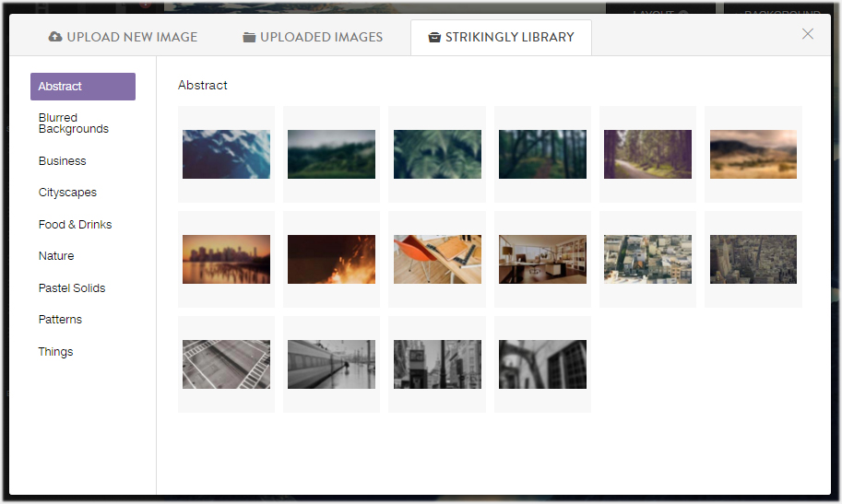Pick the fire flames thumbnail

(x=331, y=259)
